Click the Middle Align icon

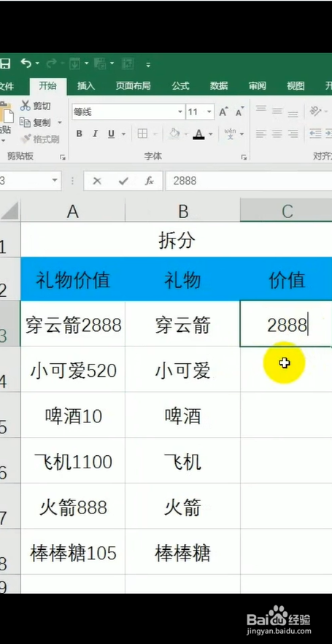pos(277,111)
